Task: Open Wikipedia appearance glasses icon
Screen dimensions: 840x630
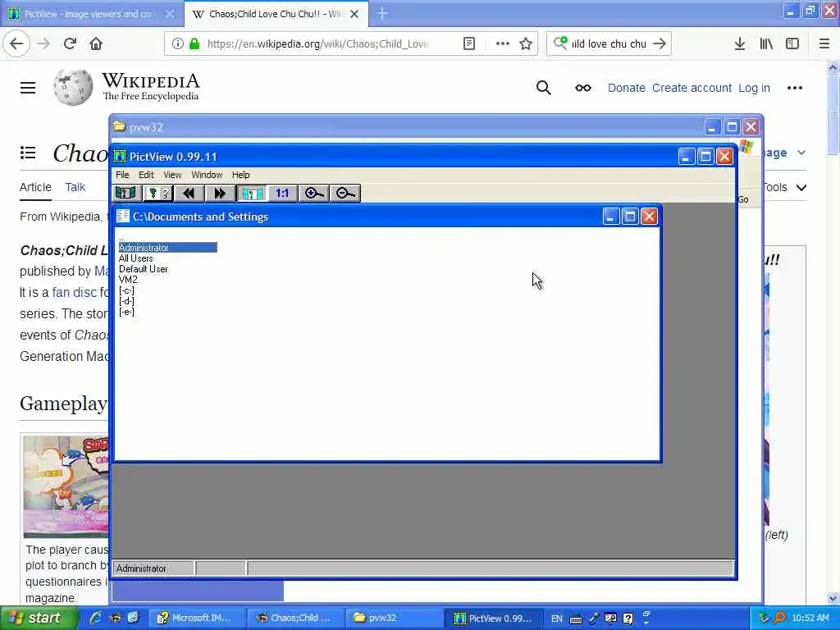Action: 583,88
